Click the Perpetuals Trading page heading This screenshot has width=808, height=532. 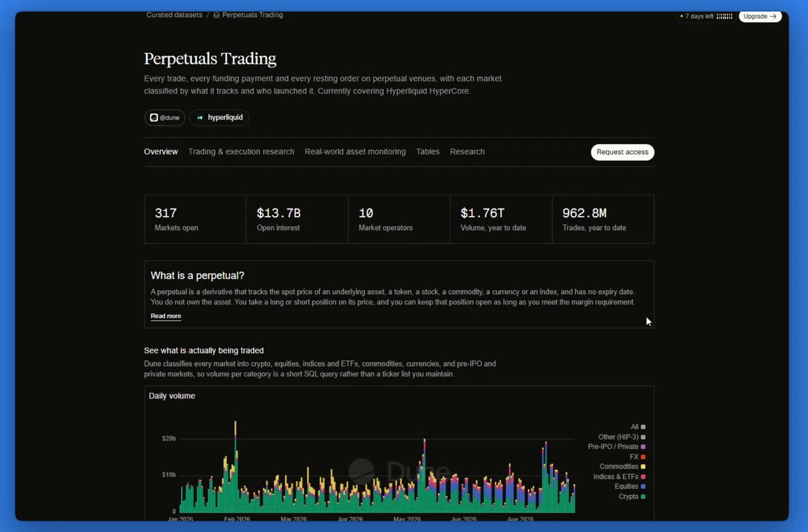pos(210,59)
